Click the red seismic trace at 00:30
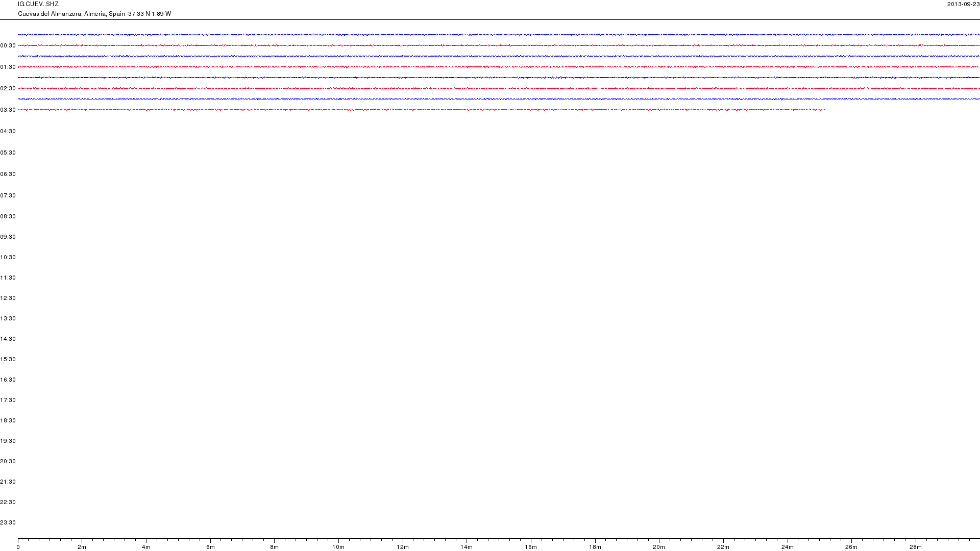This screenshot has height=551, width=980. [499, 45]
